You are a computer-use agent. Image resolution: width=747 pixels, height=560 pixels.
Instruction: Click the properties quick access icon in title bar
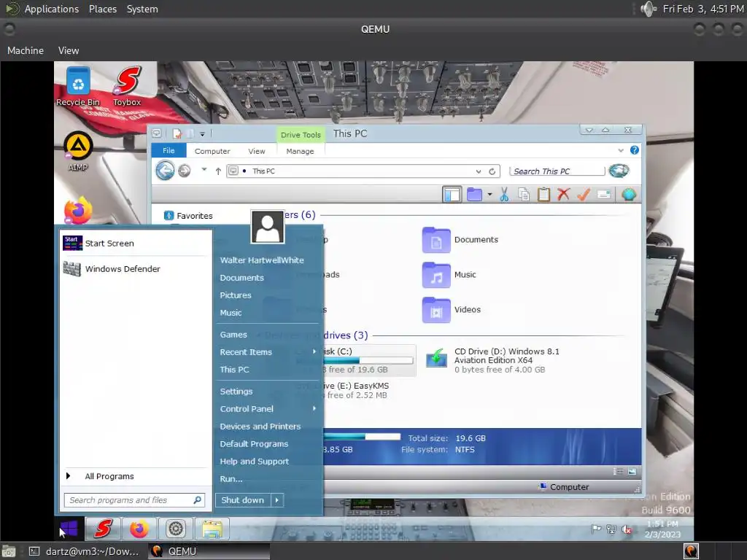177,134
